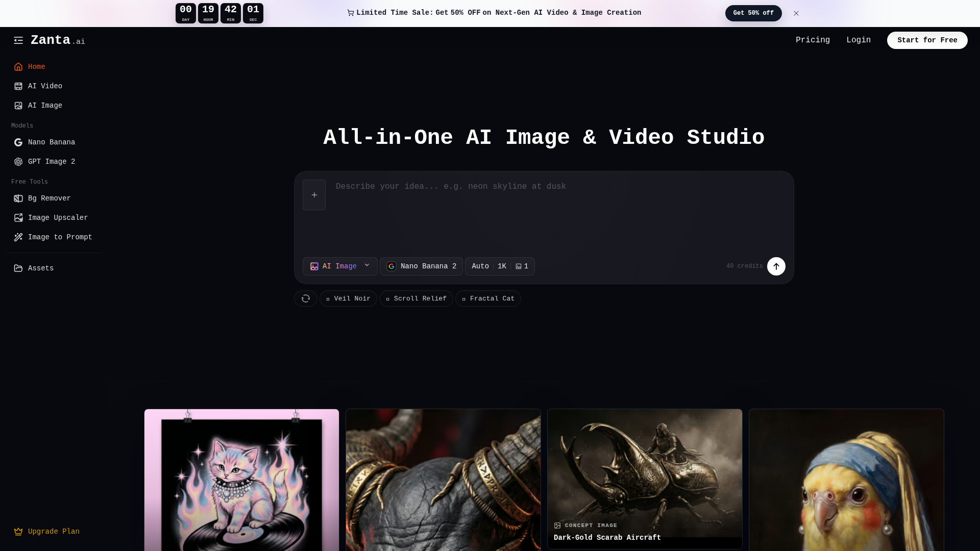Open the Pricing link
The height and width of the screenshot is (551, 980).
(x=813, y=40)
